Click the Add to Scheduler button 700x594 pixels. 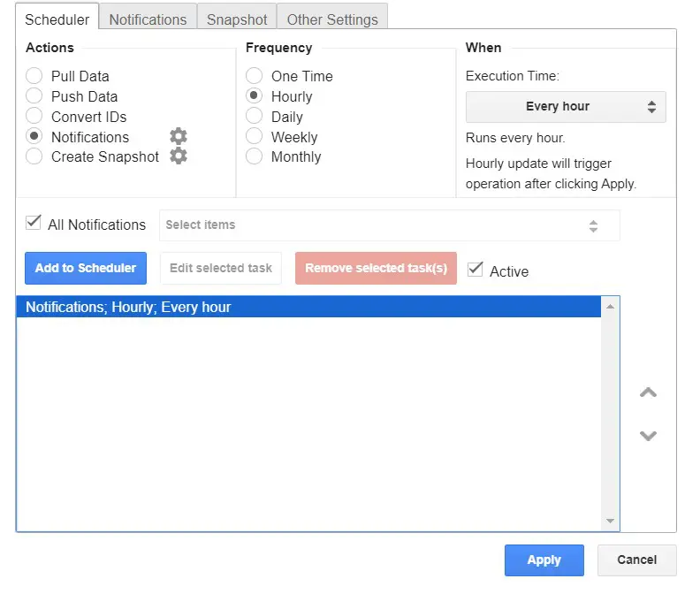pyautogui.click(x=86, y=268)
